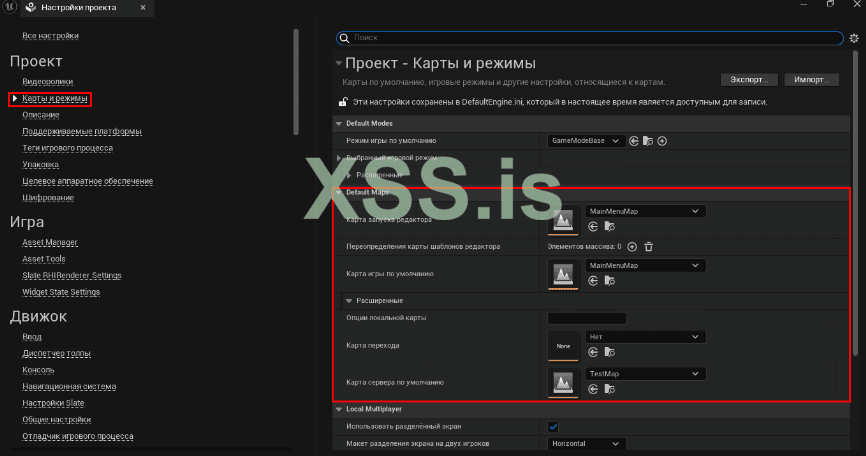Click the Опции локальной карты text field
Viewport: 866px width, 456px height.
point(587,319)
